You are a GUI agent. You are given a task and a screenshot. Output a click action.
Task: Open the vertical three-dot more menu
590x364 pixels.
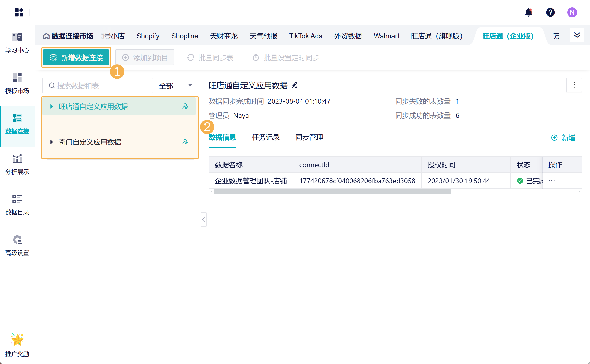tap(574, 85)
